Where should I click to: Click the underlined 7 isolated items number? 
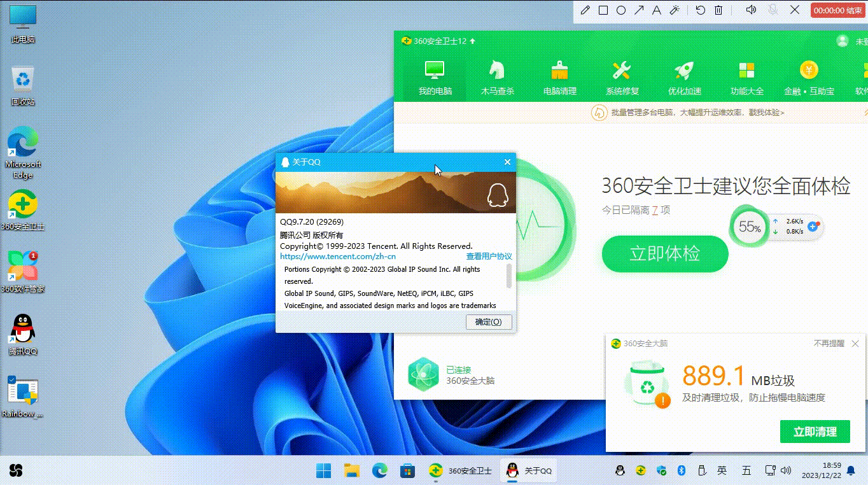[x=654, y=210]
